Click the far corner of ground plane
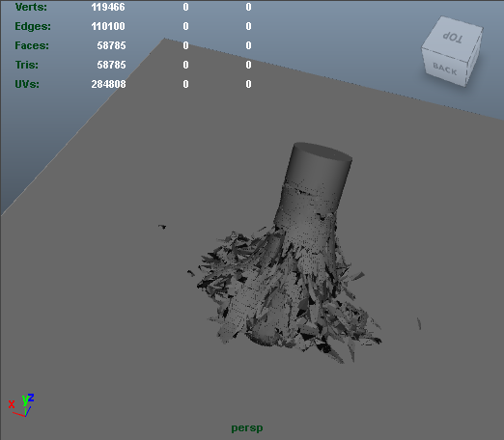Screen dimensions: 504x440 click(164, 39)
